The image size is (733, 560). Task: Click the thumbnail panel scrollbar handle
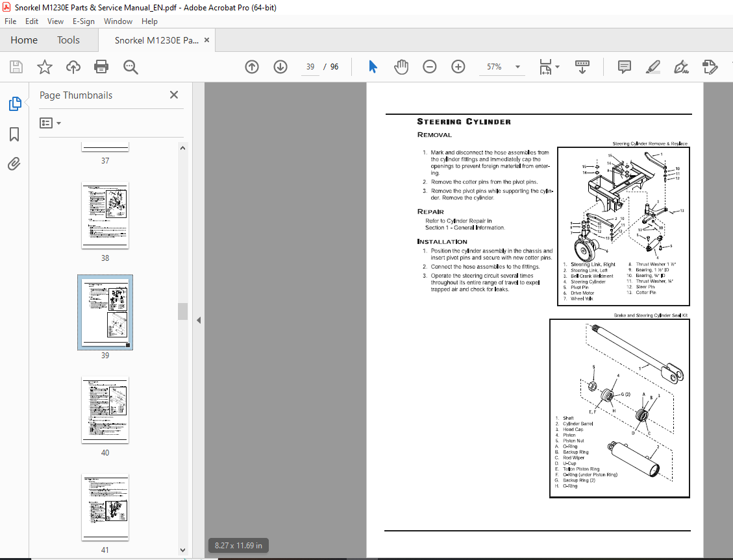pyautogui.click(x=183, y=311)
